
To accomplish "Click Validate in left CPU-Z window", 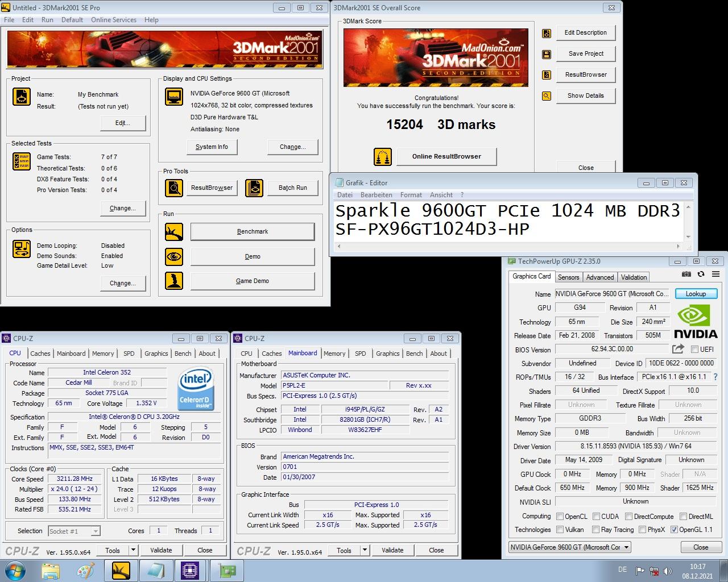I will 161,550.
